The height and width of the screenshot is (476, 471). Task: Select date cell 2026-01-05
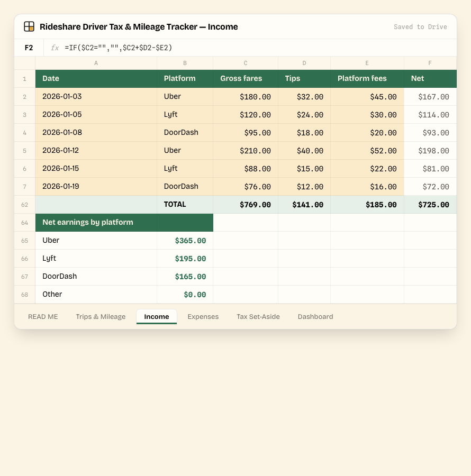pos(96,115)
